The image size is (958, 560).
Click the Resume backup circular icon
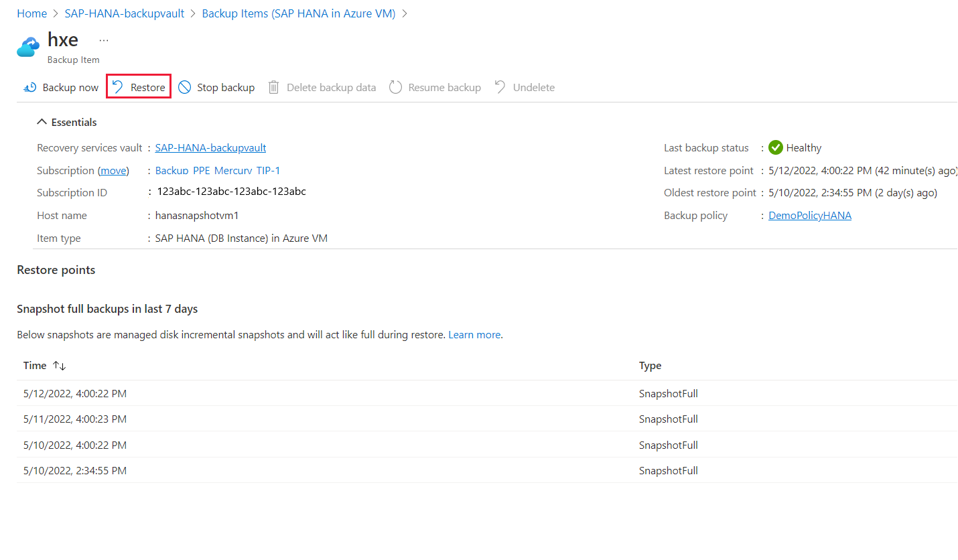tap(395, 87)
